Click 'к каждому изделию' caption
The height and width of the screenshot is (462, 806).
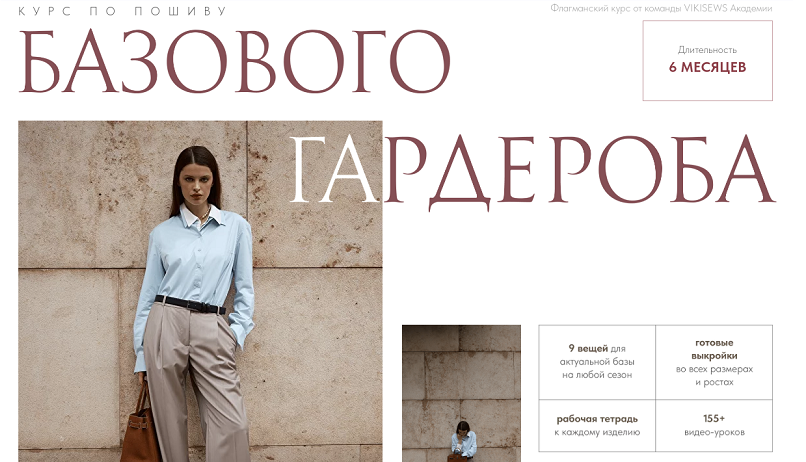pos(597,432)
